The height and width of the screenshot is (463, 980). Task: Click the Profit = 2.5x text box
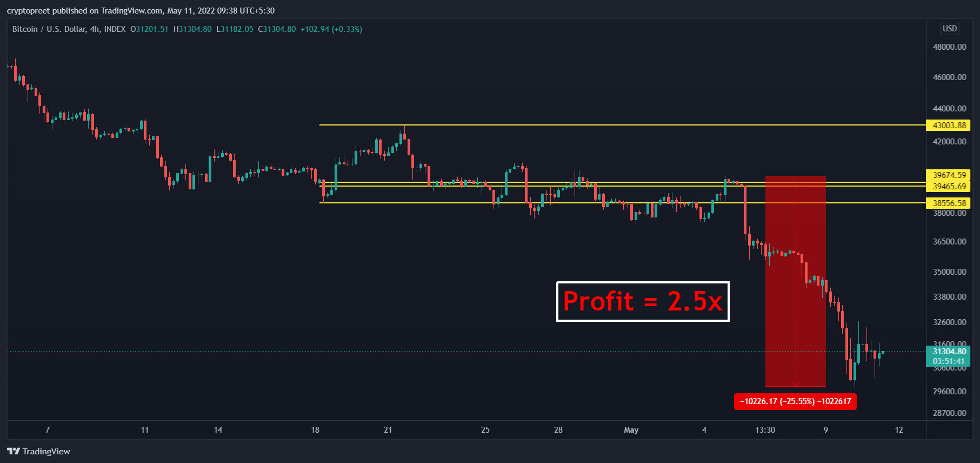pyautogui.click(x=643, y=301)
